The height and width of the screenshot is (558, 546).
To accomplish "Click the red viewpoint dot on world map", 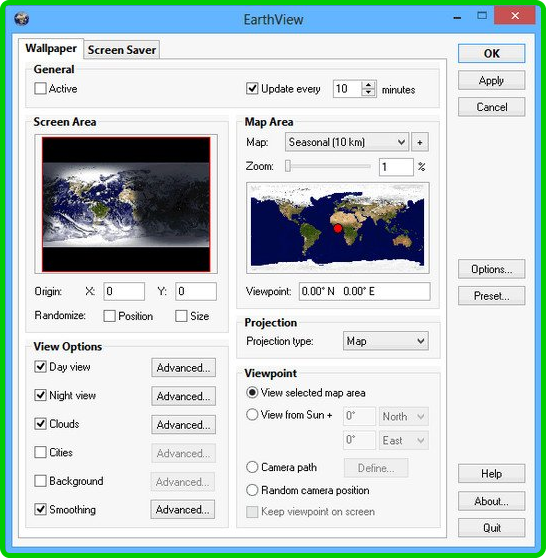I will click(x=338, y=228).
